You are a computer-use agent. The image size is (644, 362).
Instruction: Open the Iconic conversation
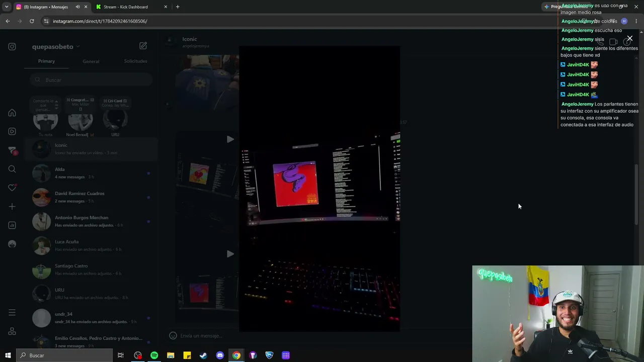click(x=91, y=149)
